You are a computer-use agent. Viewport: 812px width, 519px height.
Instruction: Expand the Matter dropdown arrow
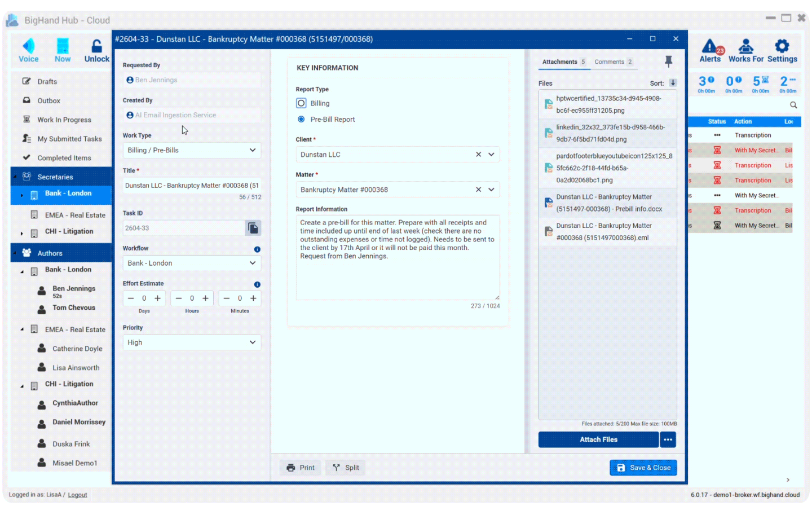tap(491, 190)
